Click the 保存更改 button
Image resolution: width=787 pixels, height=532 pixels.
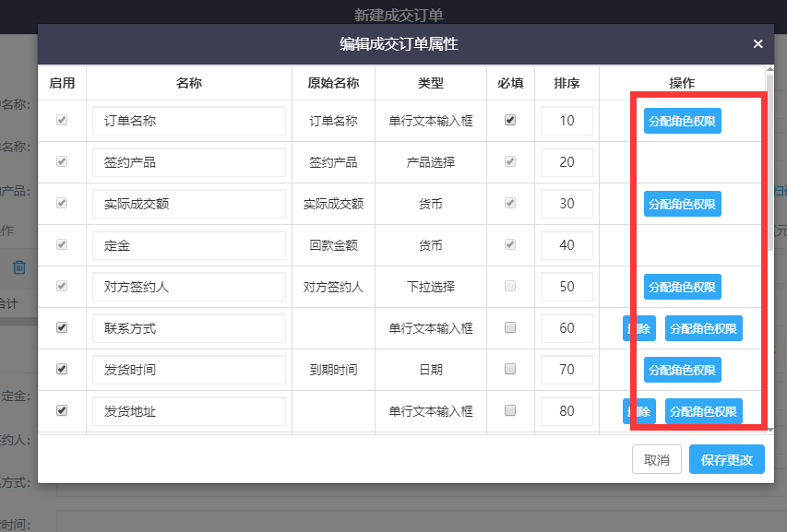point(727,459)
